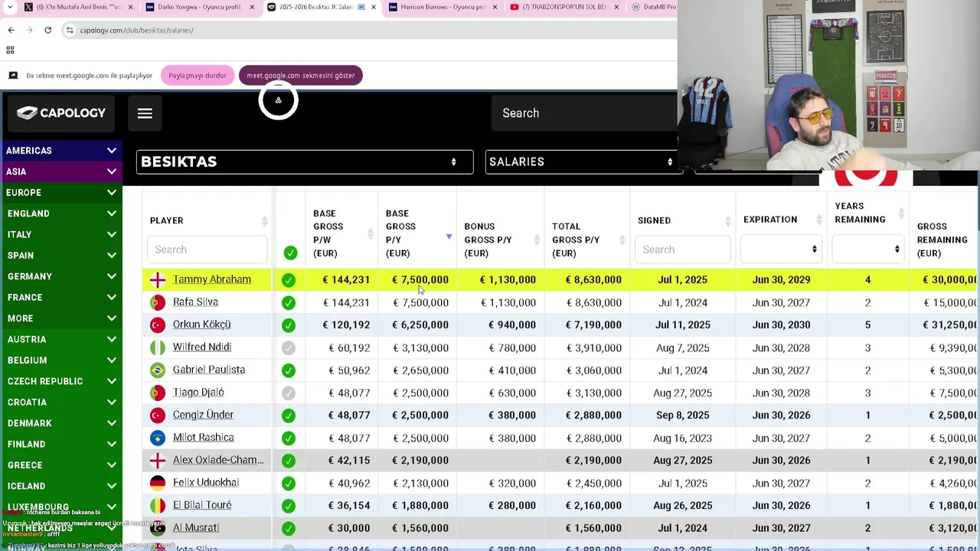Open the tab search chevron at tab strip start
Viewport: 980px width, 551px height.
(x=8, y=7)
